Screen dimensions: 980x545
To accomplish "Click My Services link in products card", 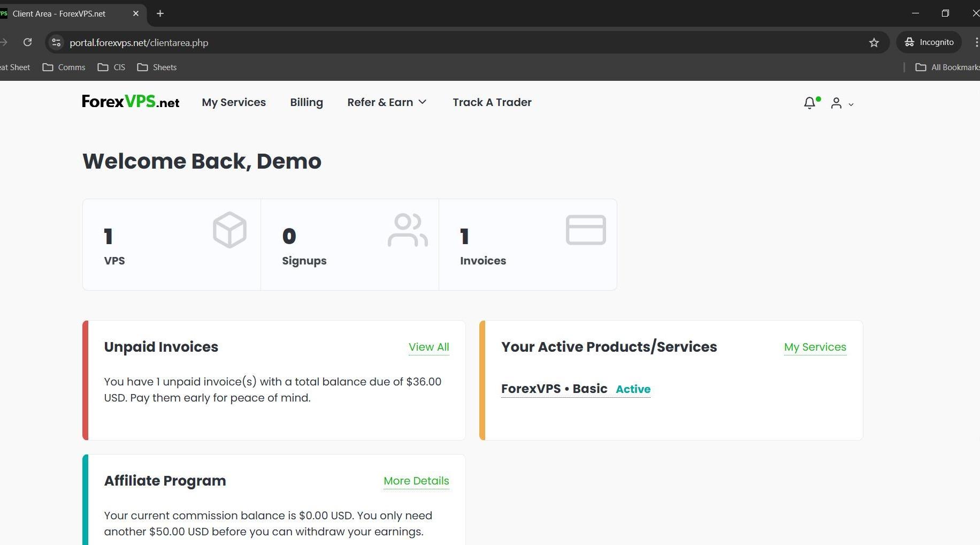I will [815, 347].
